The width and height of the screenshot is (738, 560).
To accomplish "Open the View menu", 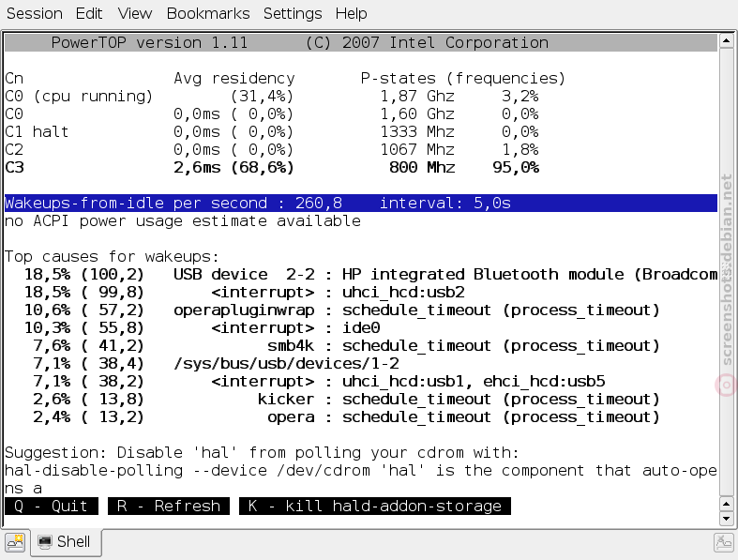I will click(135, 14).
